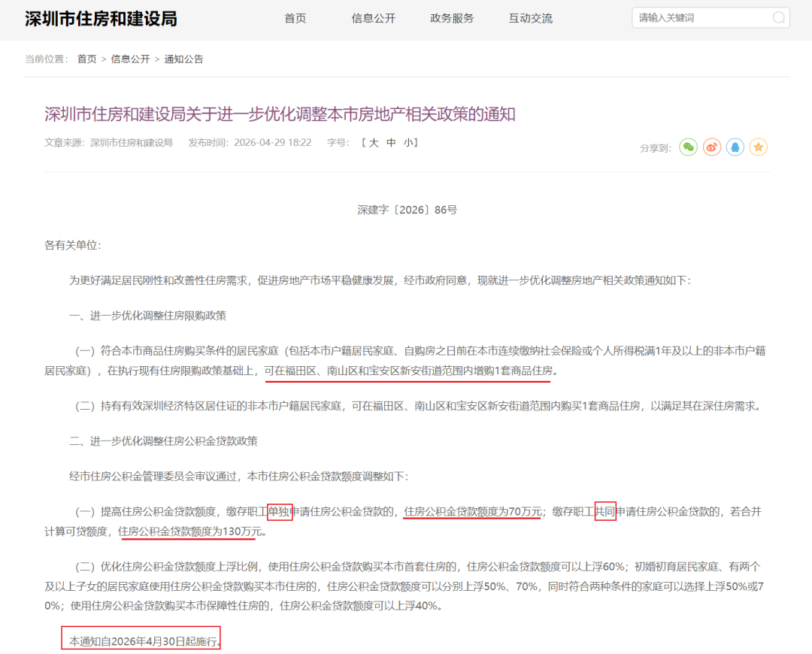Navigate to the 通知公告 breadcrumb
The width and height of the screenshot is (812, 654).
click(183, 59)
